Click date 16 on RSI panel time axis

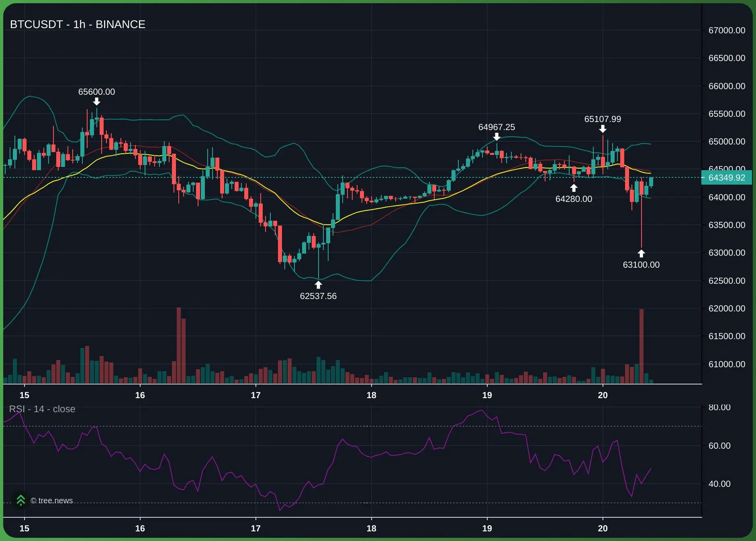[140, 529]
